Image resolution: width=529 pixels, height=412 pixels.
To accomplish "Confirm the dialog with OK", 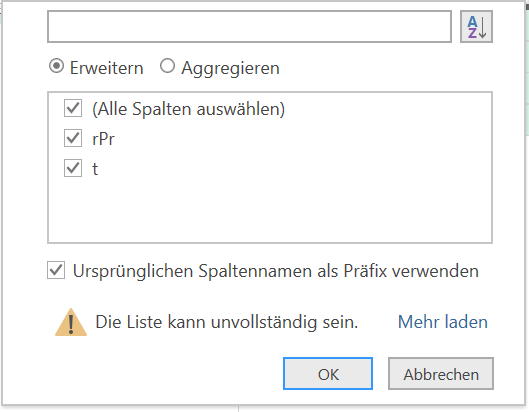I will 328,374.
